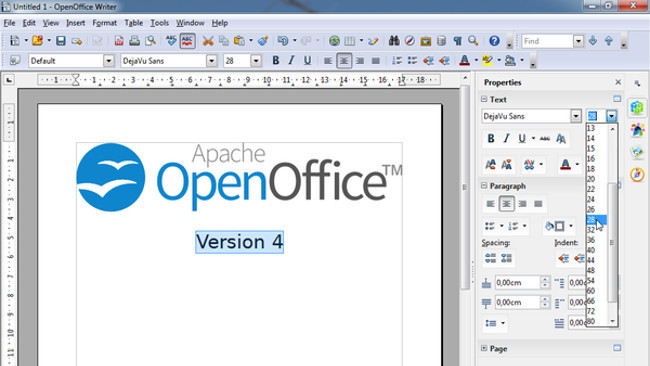This screenshot has height=366, width=650.
Task: Toggle AutoSpellcheck ABC icon
Action: point(187,41)
